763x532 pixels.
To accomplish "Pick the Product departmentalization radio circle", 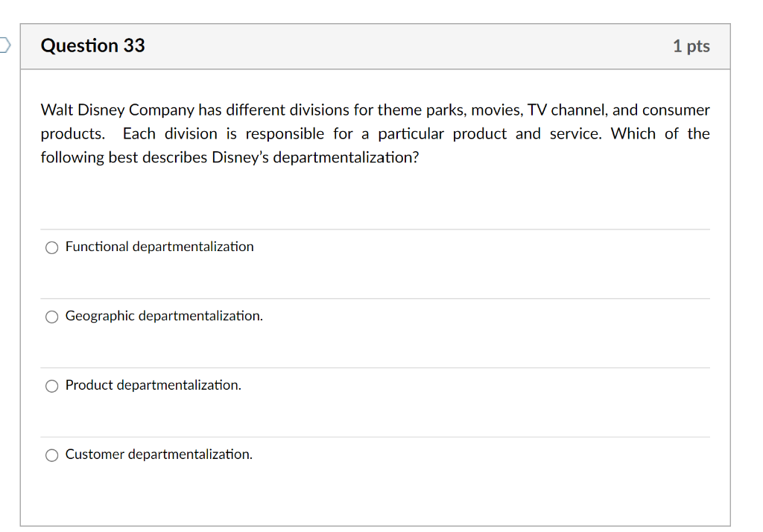I will (51, 386).
